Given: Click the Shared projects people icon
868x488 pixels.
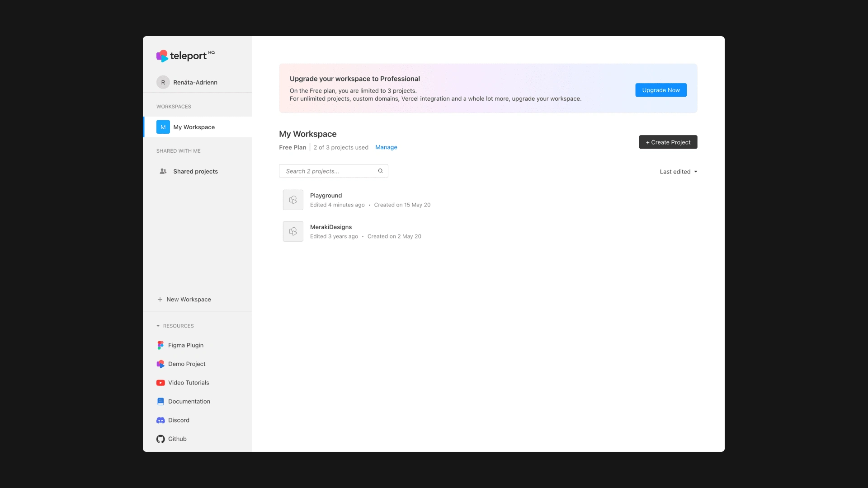Looking at the screenshot, I should 163,171.
